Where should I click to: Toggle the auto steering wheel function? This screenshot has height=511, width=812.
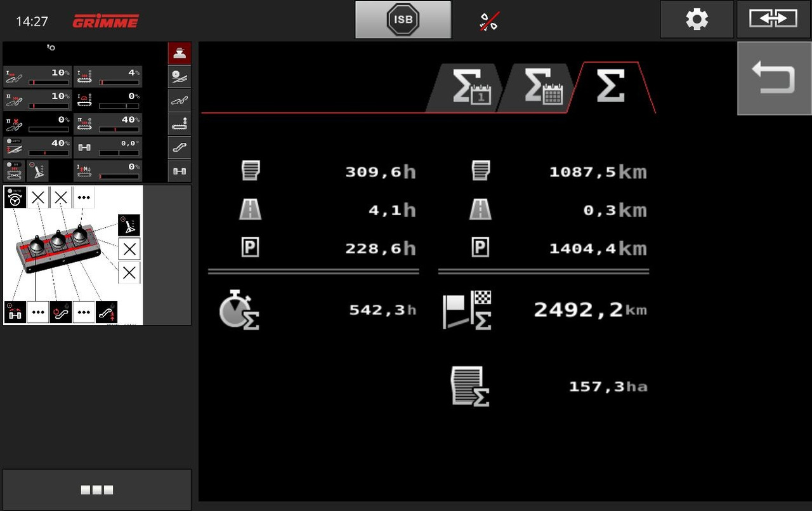(x=15, y=197)
